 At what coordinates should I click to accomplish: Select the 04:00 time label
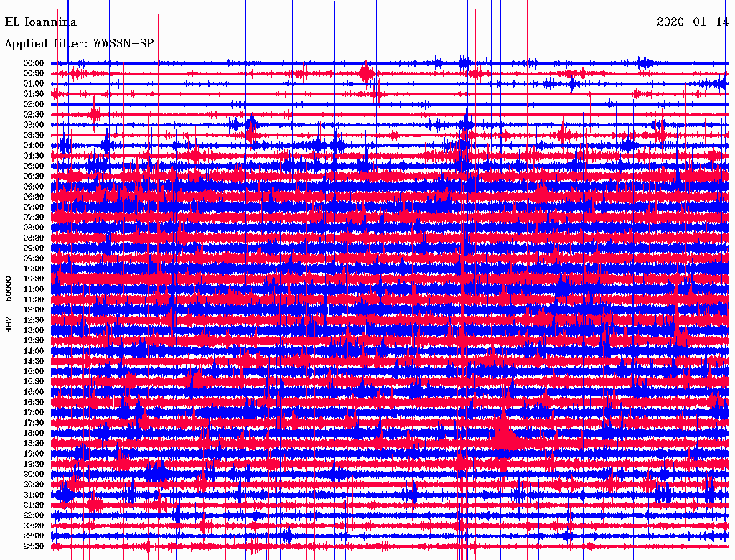click(33, 146)
